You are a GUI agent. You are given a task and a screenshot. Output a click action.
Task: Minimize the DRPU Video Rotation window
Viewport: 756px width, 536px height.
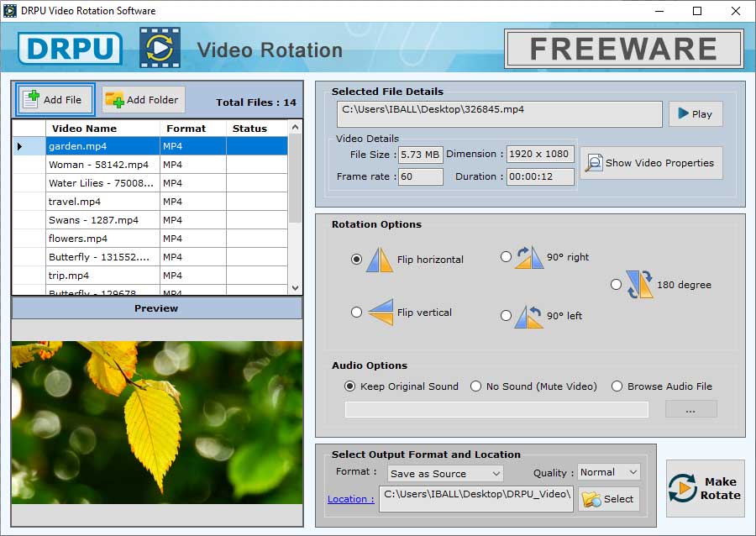coord(659,11)
